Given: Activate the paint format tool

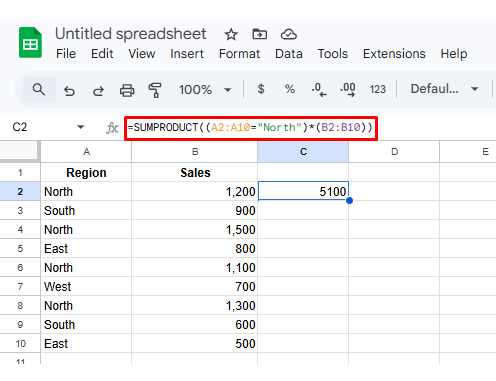Looking at the screenshot, I should 155,90.
